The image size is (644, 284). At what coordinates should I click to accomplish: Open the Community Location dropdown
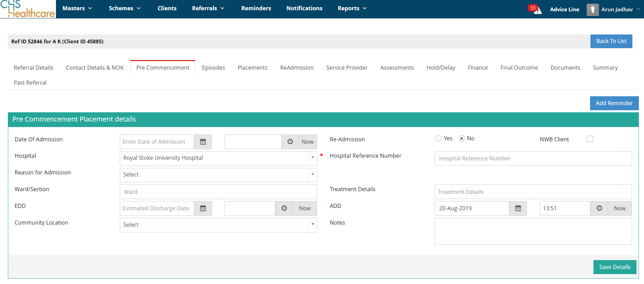(218, 225)
